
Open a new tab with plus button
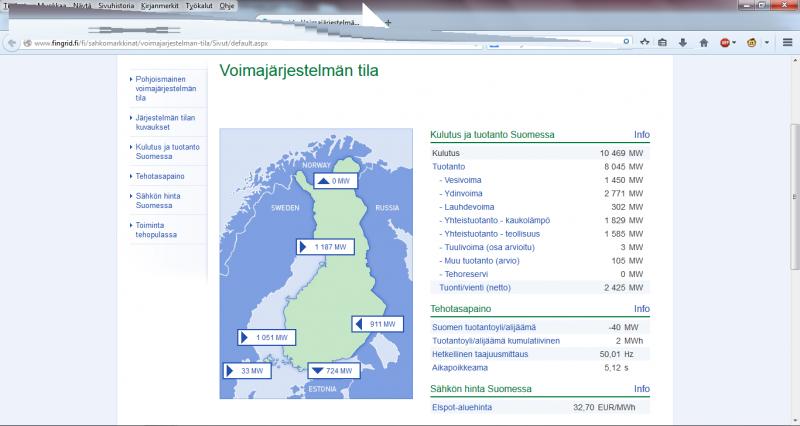click(x=389, y=21)
